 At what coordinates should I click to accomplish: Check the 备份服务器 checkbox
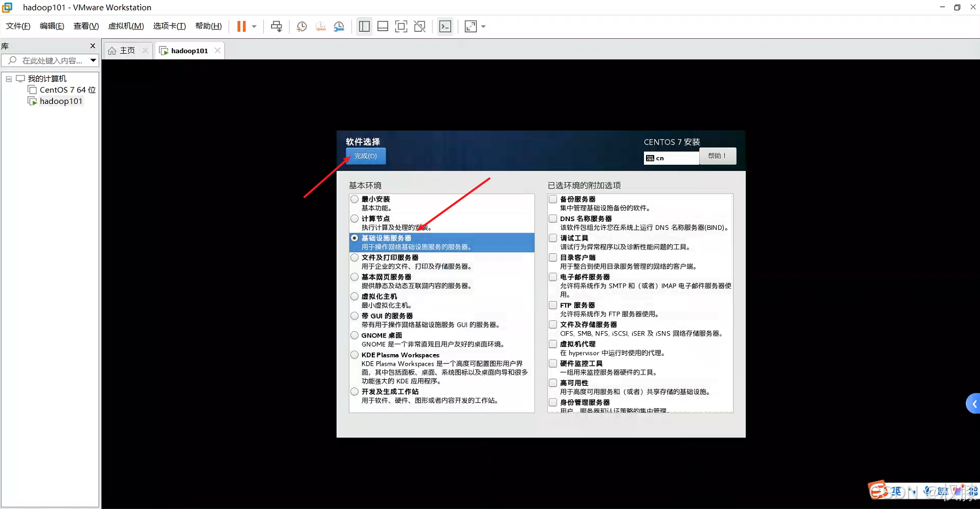tap(553, 199)
